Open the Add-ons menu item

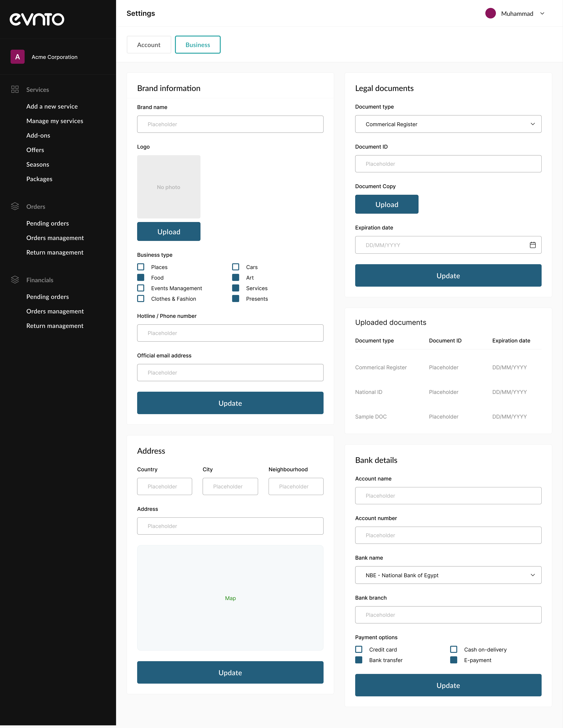(x=38, y=135)
